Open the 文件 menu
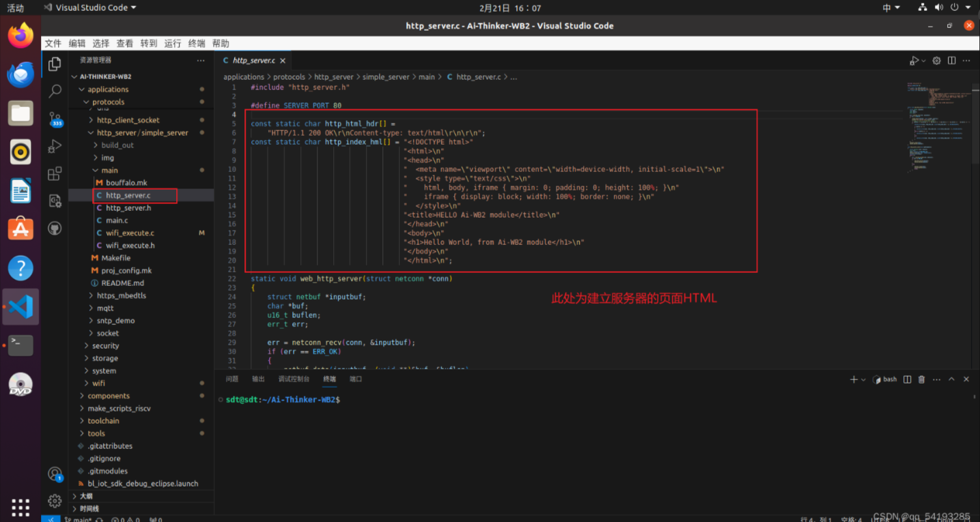 pyautogui.click(x=53, y=43)
